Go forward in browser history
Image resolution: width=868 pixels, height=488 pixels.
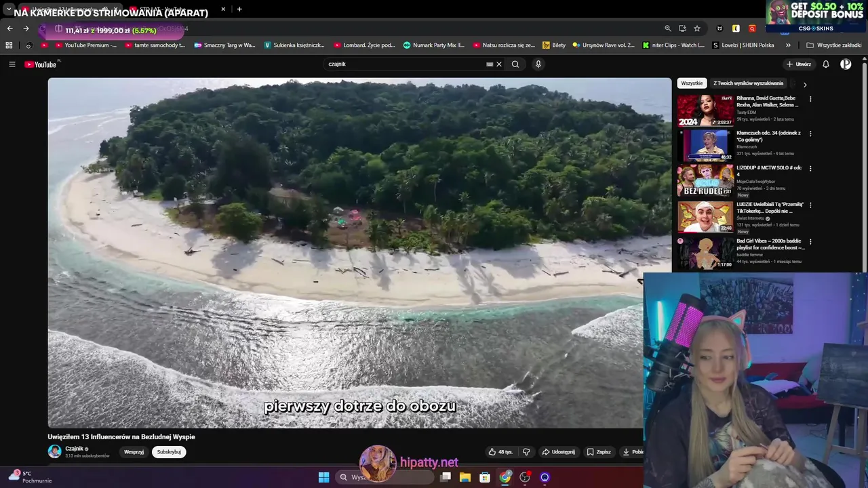(x=26, y=28)
